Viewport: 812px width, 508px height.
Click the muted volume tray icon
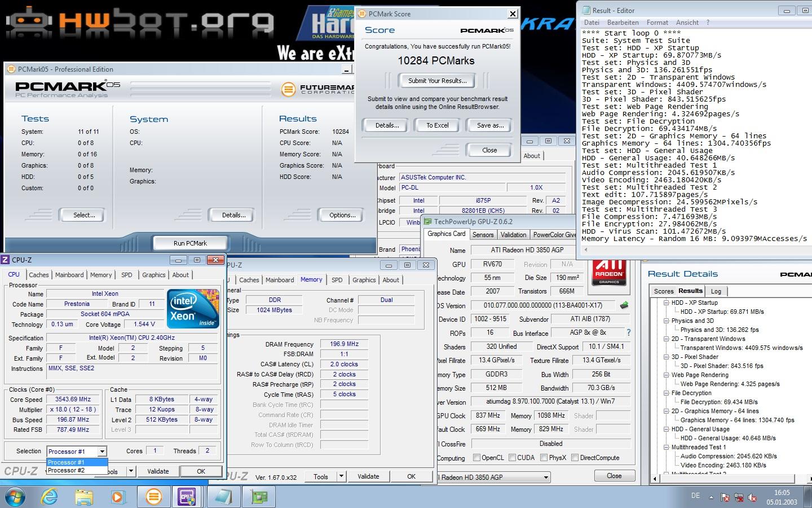tap(752, 498)
